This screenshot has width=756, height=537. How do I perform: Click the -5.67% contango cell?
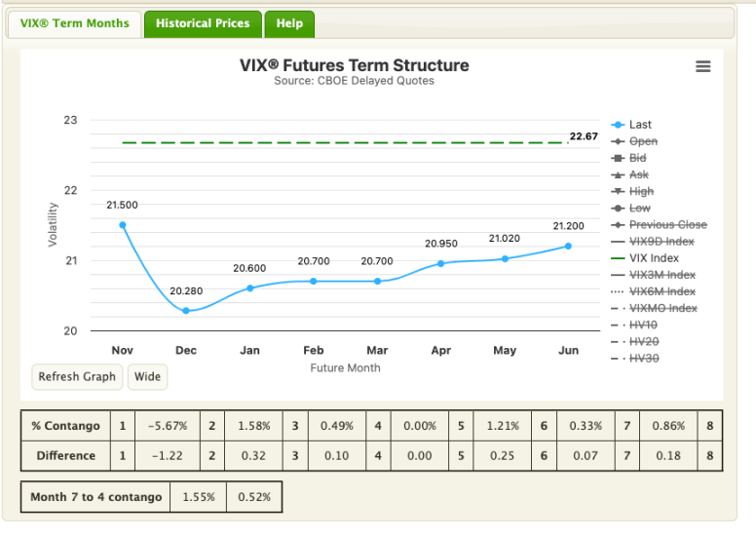[168, 426]
